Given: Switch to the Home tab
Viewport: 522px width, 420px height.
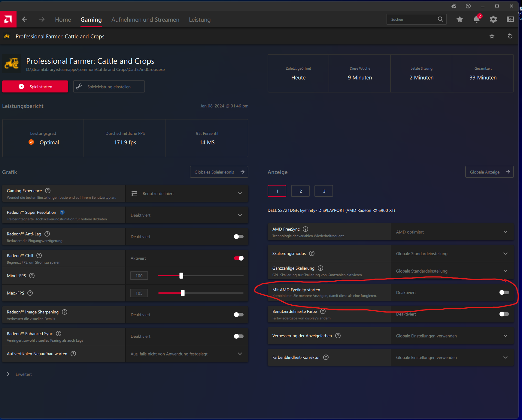Looking at the screenshot, I should [63, 20].
